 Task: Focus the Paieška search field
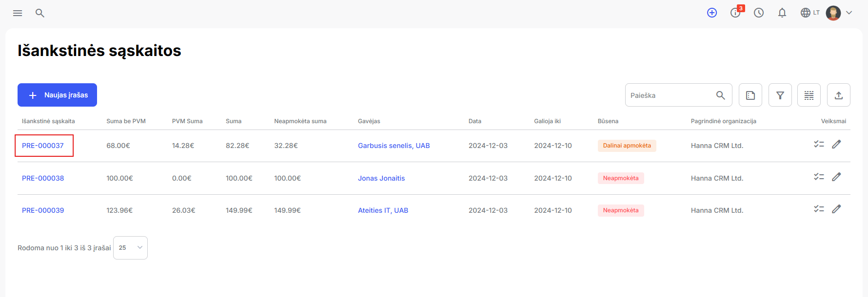click(678, 95)
